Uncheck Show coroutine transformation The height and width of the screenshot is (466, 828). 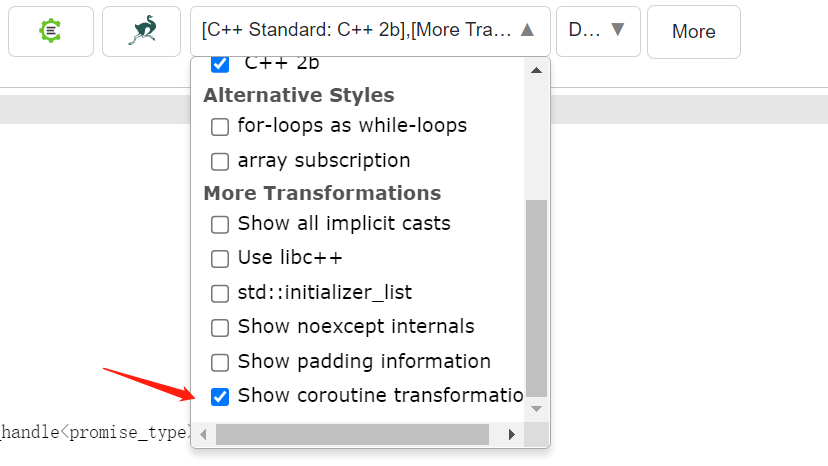pos(220,397)
